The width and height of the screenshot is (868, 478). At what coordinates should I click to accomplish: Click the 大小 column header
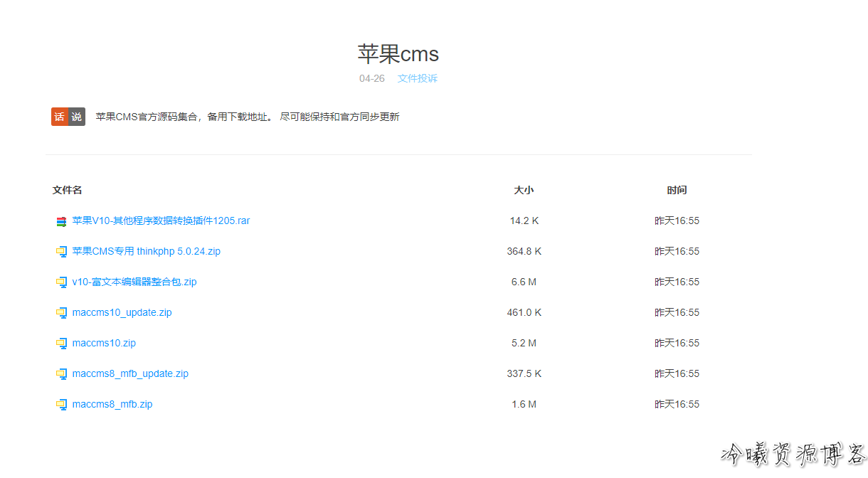(x=524, y=190)
